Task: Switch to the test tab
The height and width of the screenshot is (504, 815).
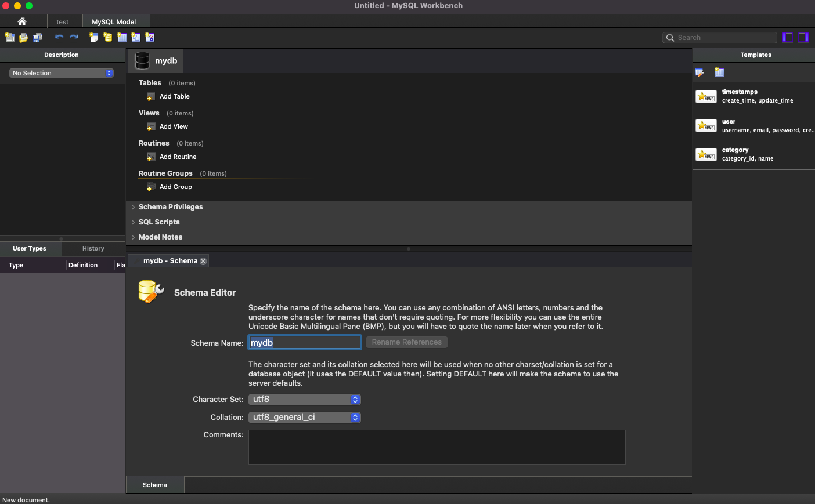Action: click(x=63, y=22)
